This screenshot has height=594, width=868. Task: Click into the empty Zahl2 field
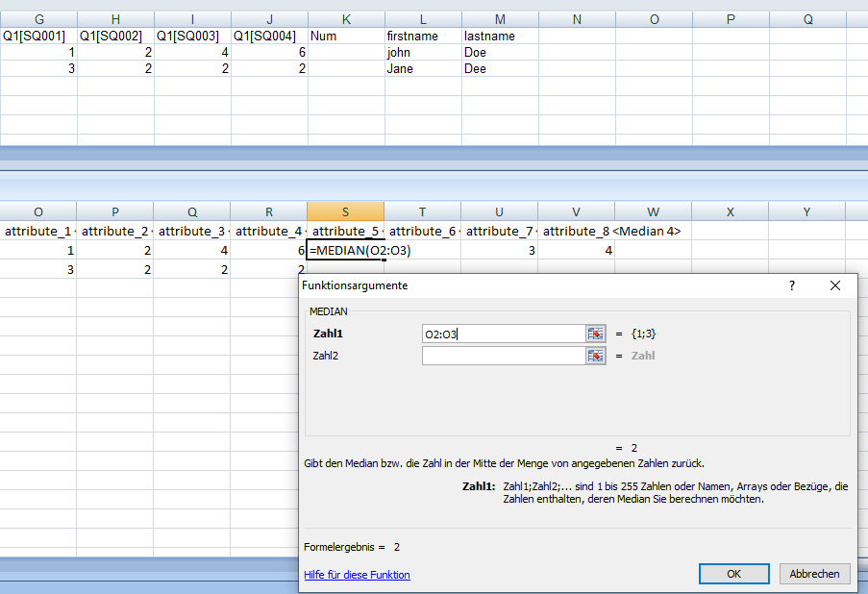click(503, 356)
